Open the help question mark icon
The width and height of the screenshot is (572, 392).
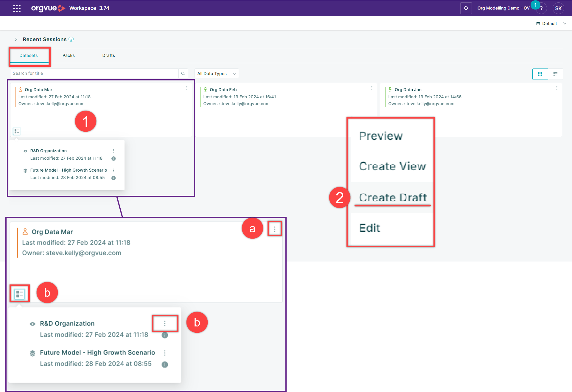541,8
